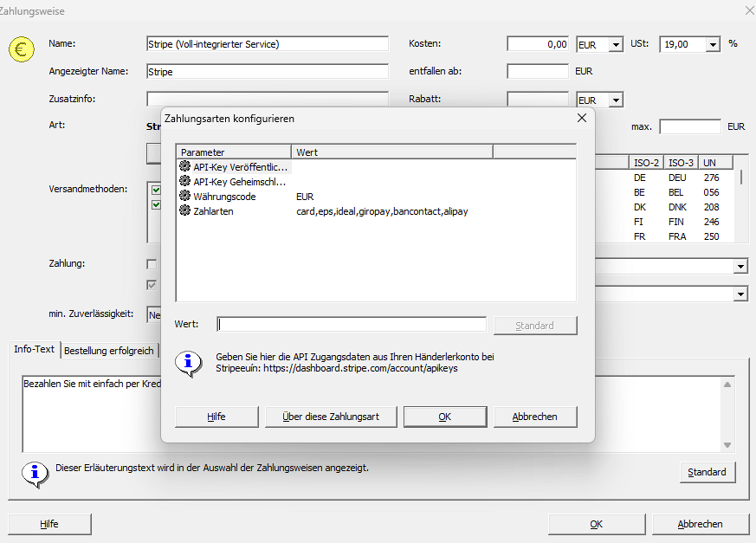Click the max. EUR input field
The image size is (756, 543).
pyautogui.click(x=690, y=126)
